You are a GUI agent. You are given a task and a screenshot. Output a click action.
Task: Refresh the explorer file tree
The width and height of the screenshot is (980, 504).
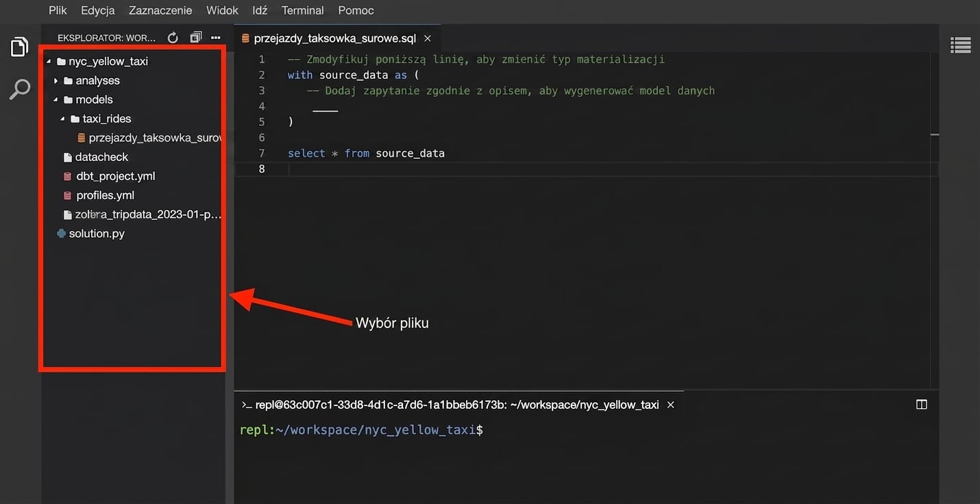173,38
